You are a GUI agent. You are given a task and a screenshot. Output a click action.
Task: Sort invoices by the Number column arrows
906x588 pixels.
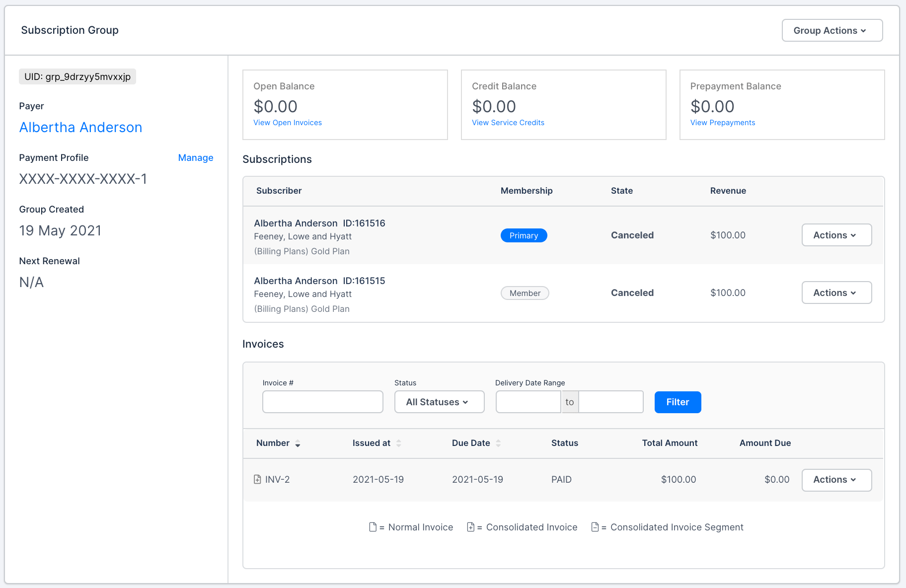(x=298, y=443)
